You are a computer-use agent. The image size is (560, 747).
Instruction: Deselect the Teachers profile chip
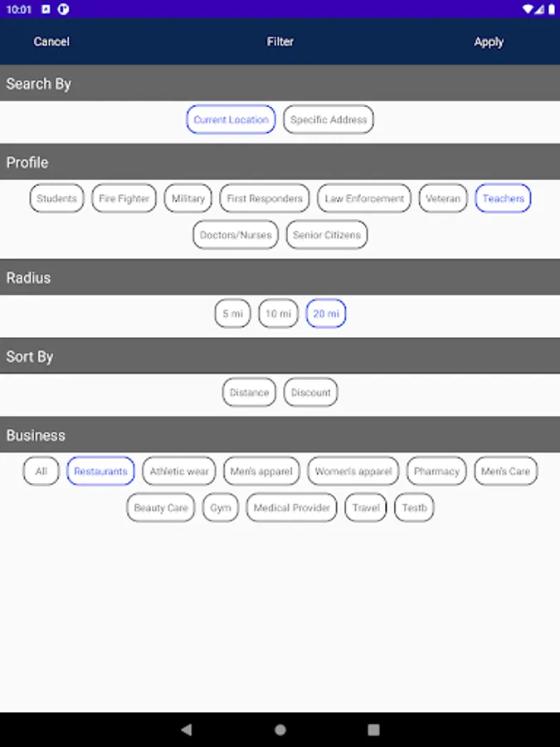click(x=503, y=198)
